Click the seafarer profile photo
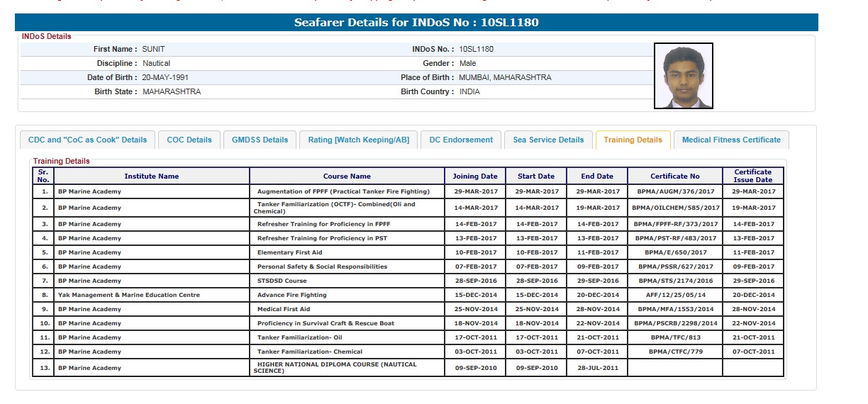Screen dimensions: 868x404 pyautogui.click(x=683, y=76)
